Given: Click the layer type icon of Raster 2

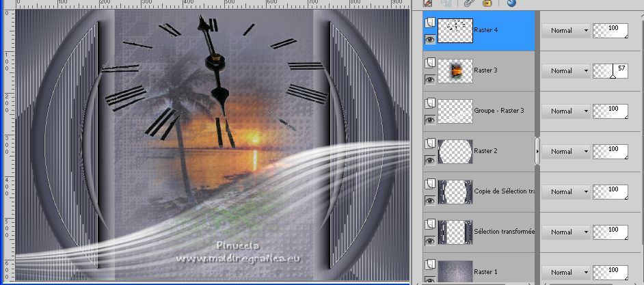Looking at the screenshot, I should [429, 144].
